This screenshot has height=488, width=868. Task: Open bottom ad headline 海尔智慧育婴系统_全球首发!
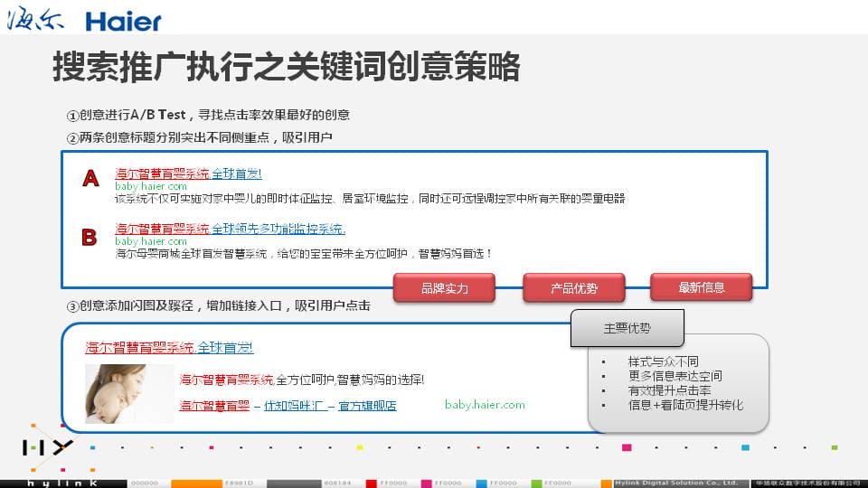(x=169, y=348)
